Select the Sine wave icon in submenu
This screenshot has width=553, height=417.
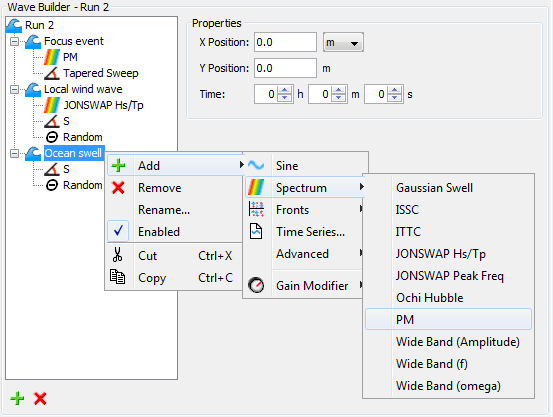[256, 165]
